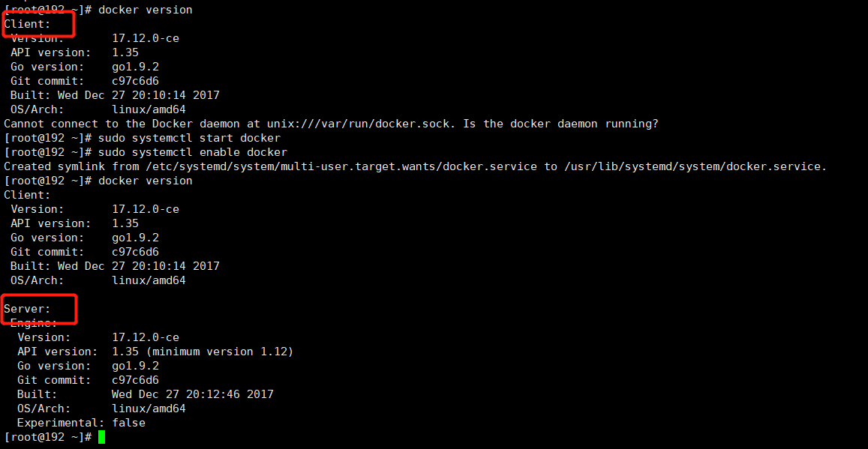
Task: Click the 'Experimental: false' line
Action: 81,423
